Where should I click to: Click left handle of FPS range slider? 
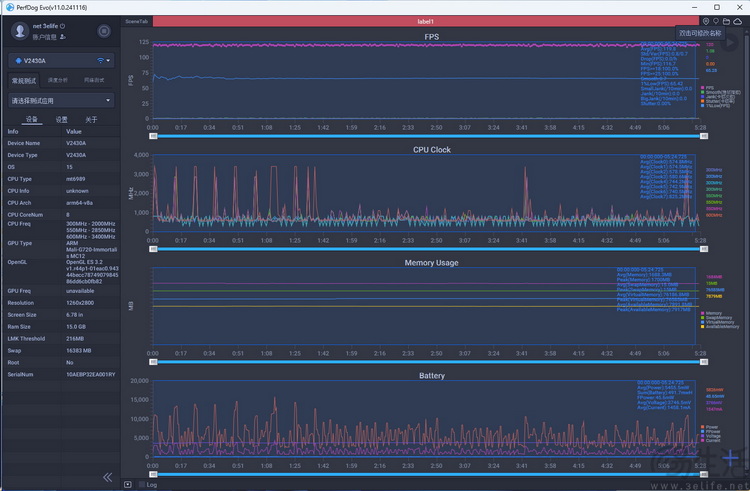click(153, 136)
